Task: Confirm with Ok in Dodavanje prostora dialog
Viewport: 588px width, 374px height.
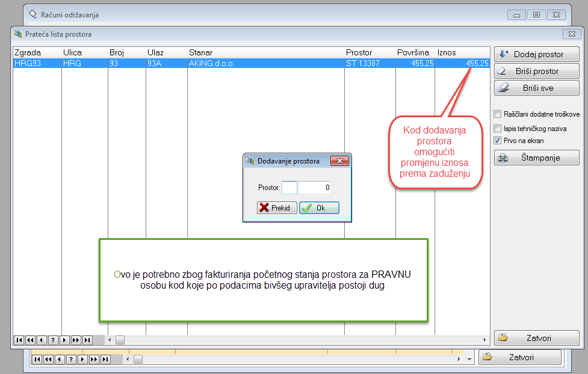Action: (319, 207)
